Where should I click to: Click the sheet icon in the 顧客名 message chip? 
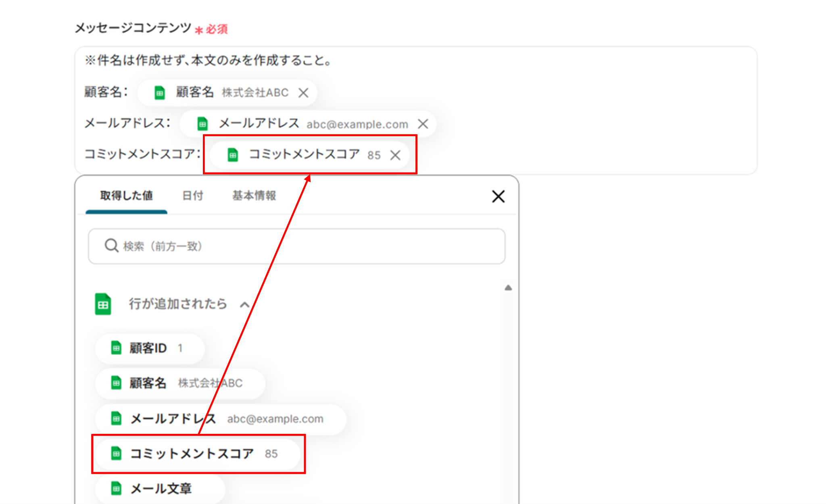160,93
